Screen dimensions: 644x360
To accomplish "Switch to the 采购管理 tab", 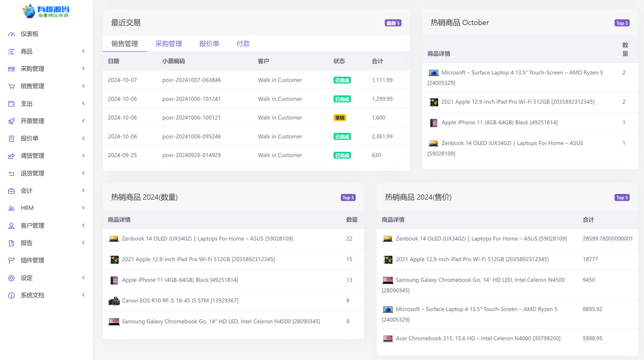I will click(169, 44).
